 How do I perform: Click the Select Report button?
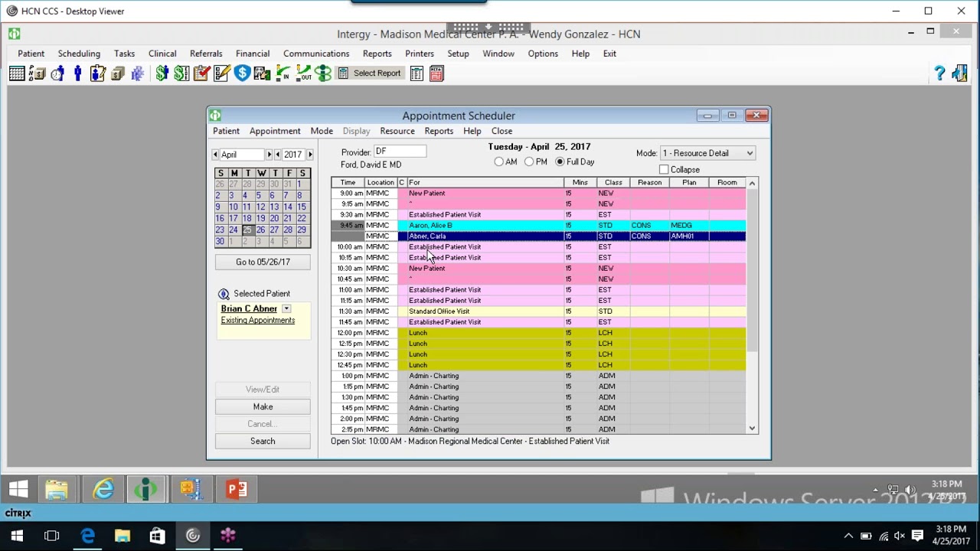(370, 73)
